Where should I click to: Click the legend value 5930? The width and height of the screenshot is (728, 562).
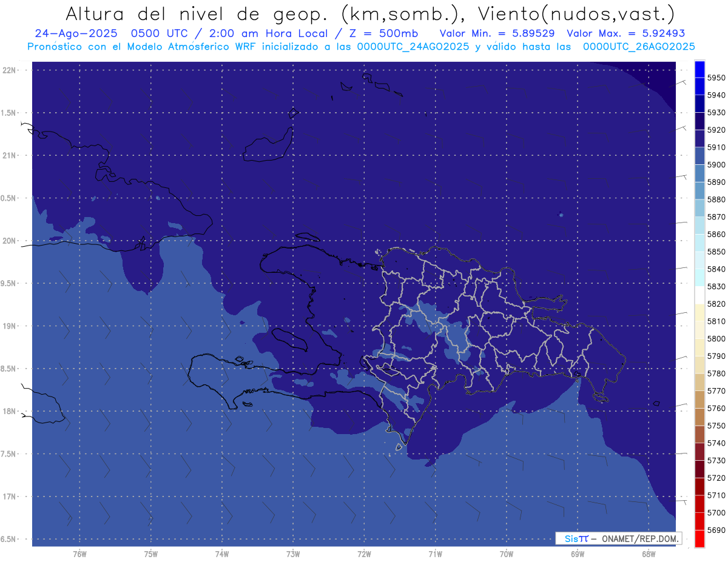click(716, 112)
